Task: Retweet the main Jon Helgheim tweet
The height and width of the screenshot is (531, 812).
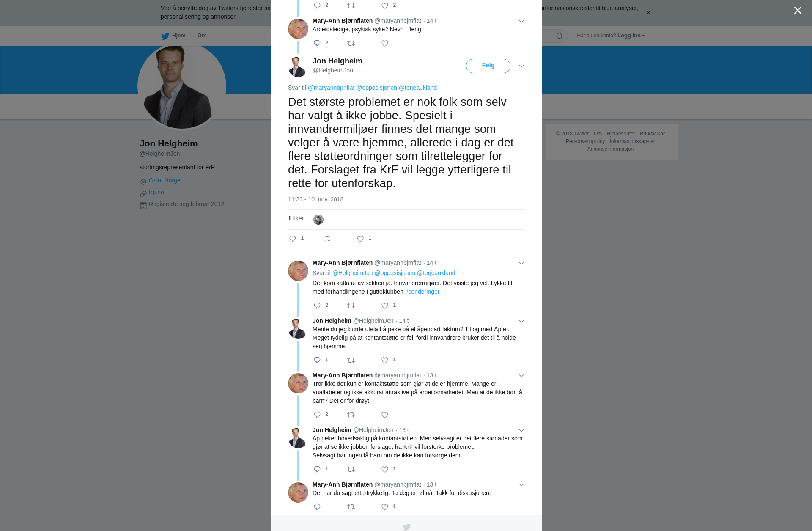Action: pos(326,239)
